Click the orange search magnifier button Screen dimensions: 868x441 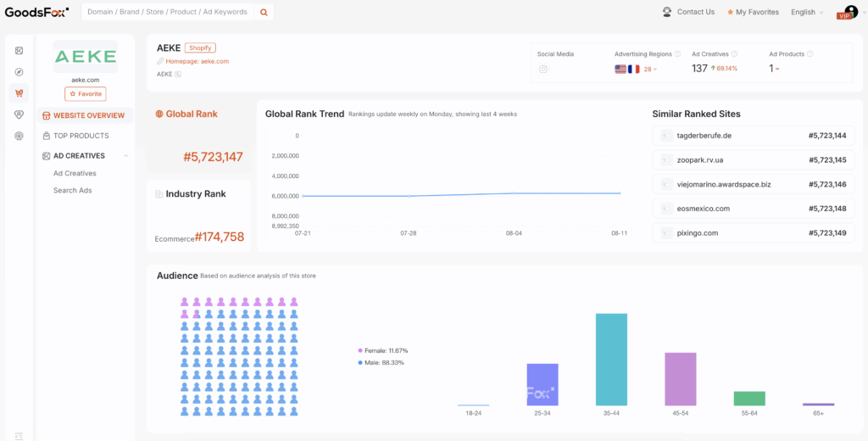tap(264, 12)
